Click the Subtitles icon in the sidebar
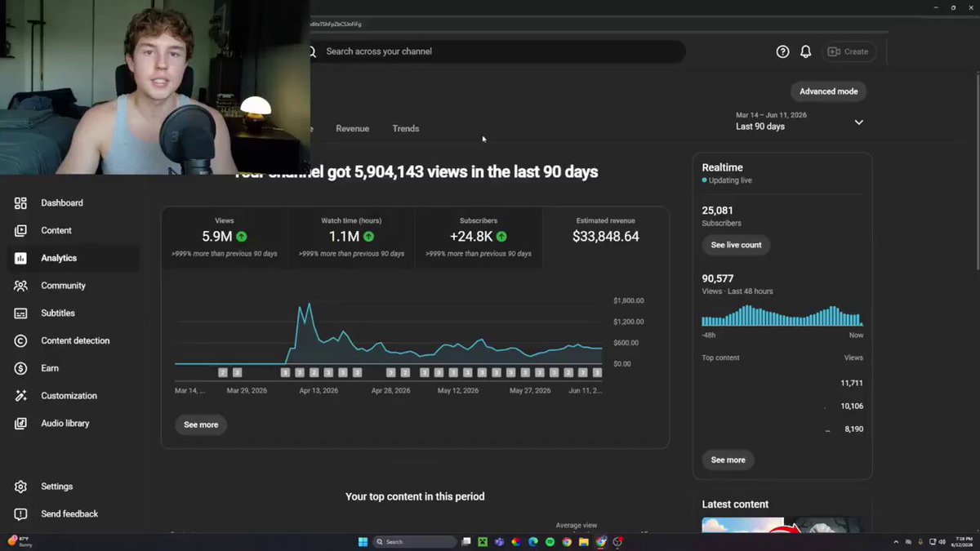The width and height of the screenshot is (980, 551). [x=21, y=313]
